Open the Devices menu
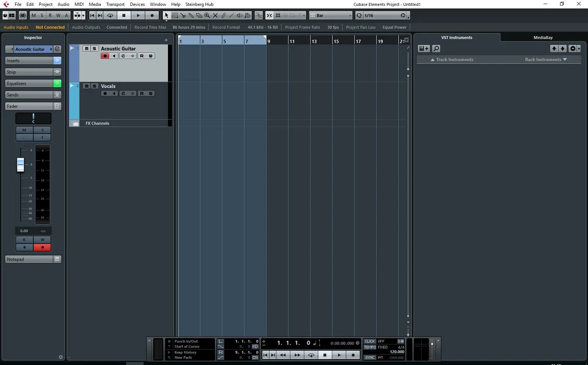Viewport: 588px width, 365px height. coord(137,4)
